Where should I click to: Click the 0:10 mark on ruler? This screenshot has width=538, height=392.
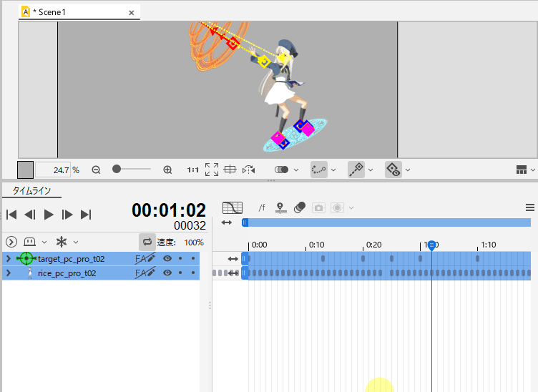click(316, 245)
